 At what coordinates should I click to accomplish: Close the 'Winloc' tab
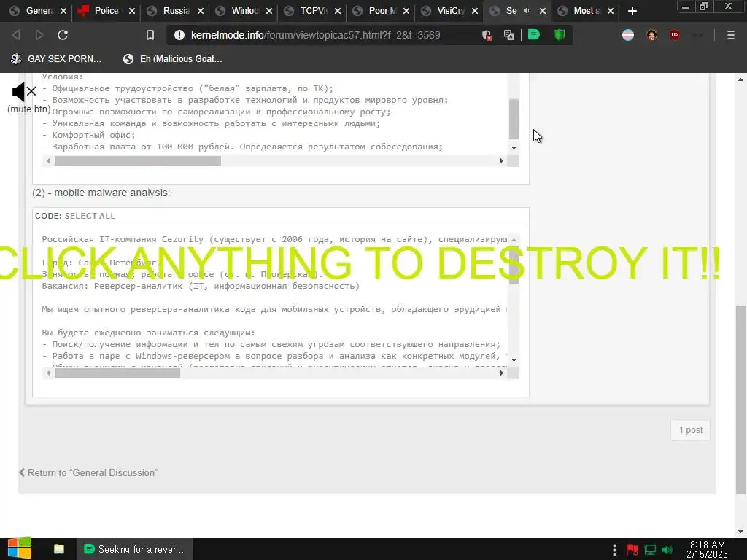click(269, 11)
